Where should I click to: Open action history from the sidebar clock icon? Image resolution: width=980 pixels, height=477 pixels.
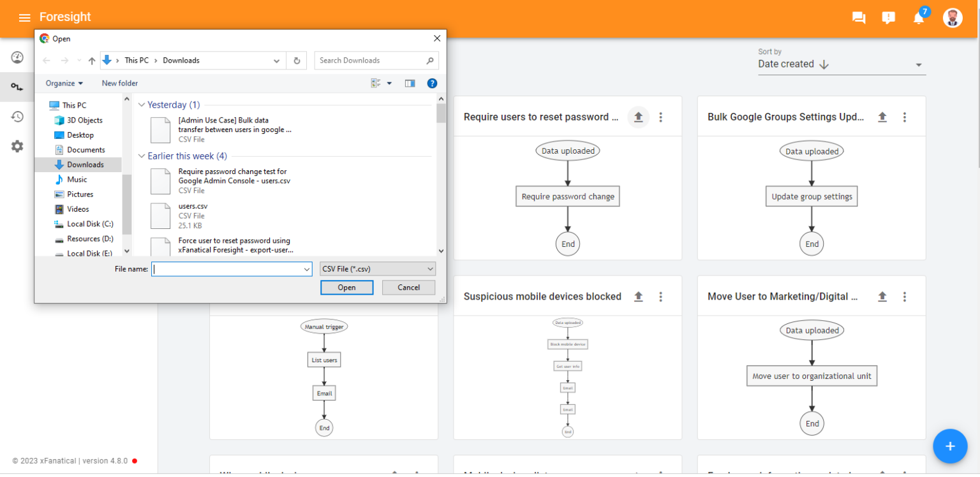[x=17, y=117]
